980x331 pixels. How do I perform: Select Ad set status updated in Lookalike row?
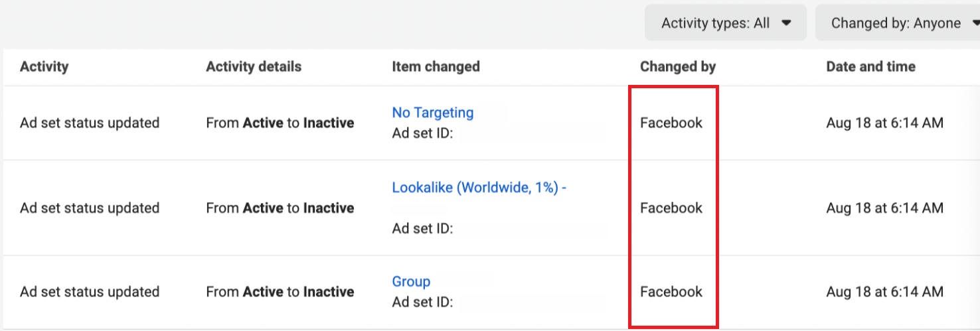click(x=90, y=208)
